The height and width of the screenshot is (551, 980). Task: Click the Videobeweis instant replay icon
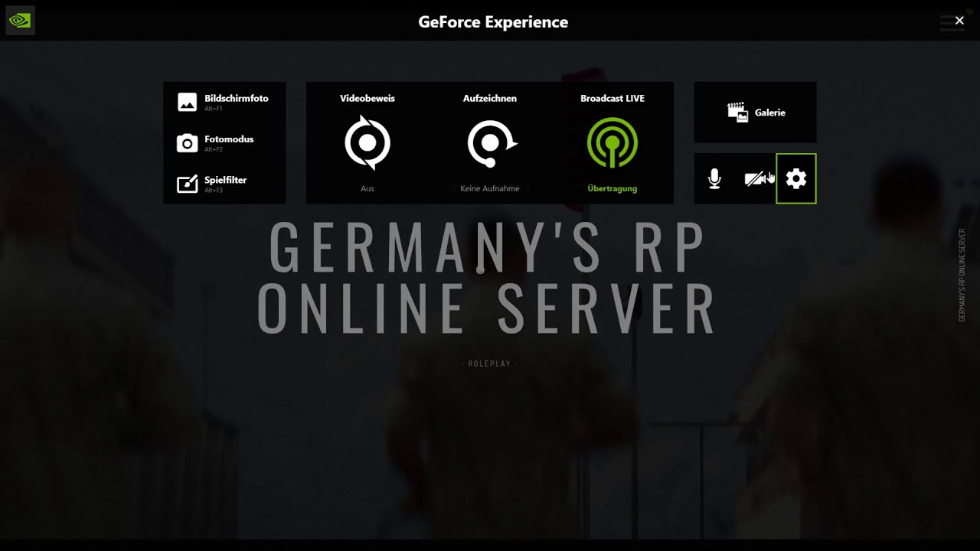tap(367, 142)
